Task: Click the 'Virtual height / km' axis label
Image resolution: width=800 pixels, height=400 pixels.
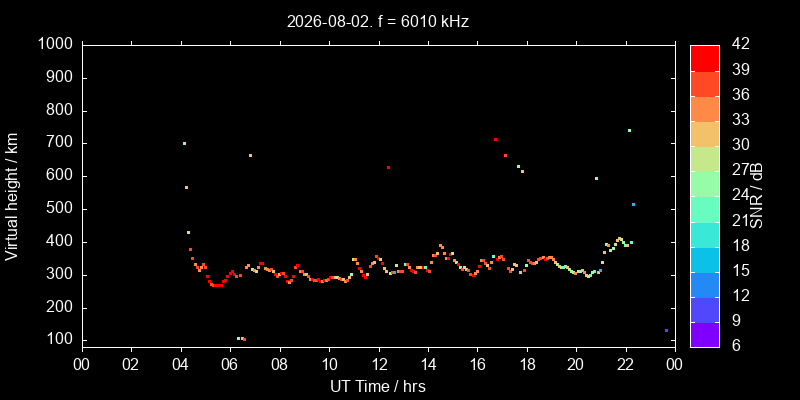Action: tap(12, 197)
